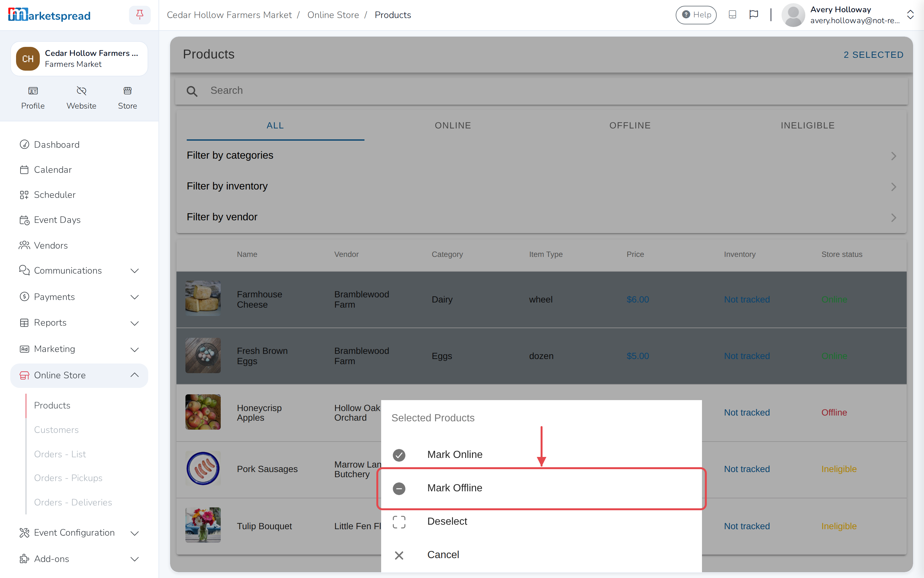924x578 pixels.
Task: Click the Help button
Action: (x=696, y=14)
